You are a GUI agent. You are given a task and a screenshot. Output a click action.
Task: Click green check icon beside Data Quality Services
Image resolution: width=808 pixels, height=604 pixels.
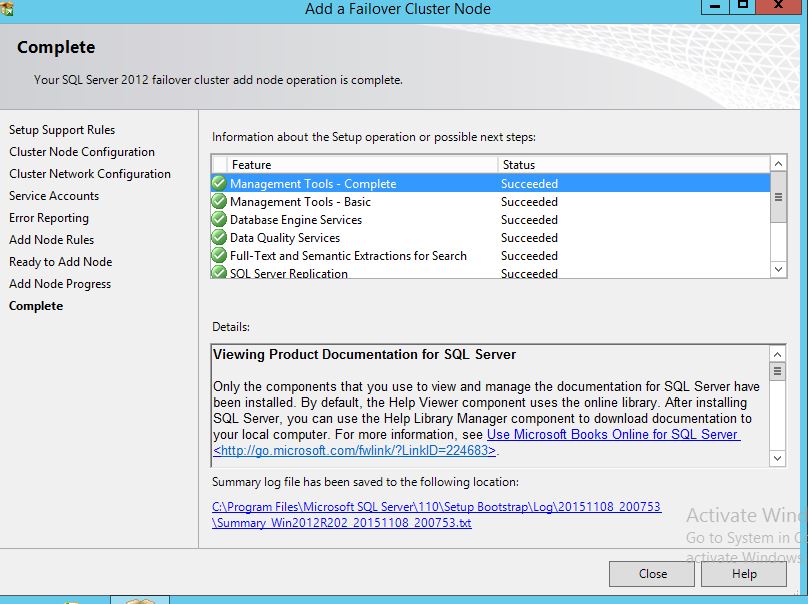click(219, 238)
